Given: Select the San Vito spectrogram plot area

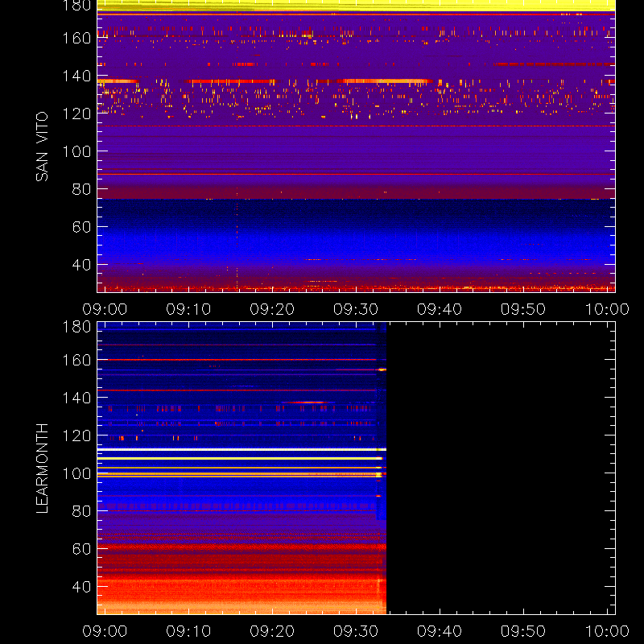Looking at the screenshot, I should click(356, 147).
